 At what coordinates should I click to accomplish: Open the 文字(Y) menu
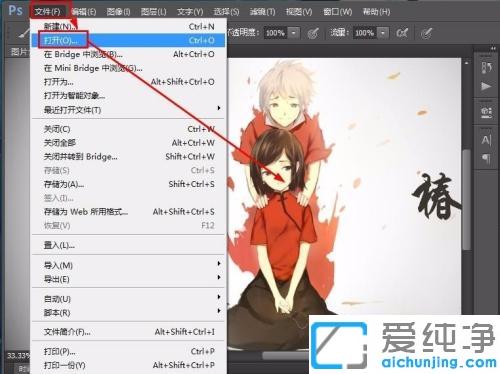pyautogui.click(x=190, y=12)
